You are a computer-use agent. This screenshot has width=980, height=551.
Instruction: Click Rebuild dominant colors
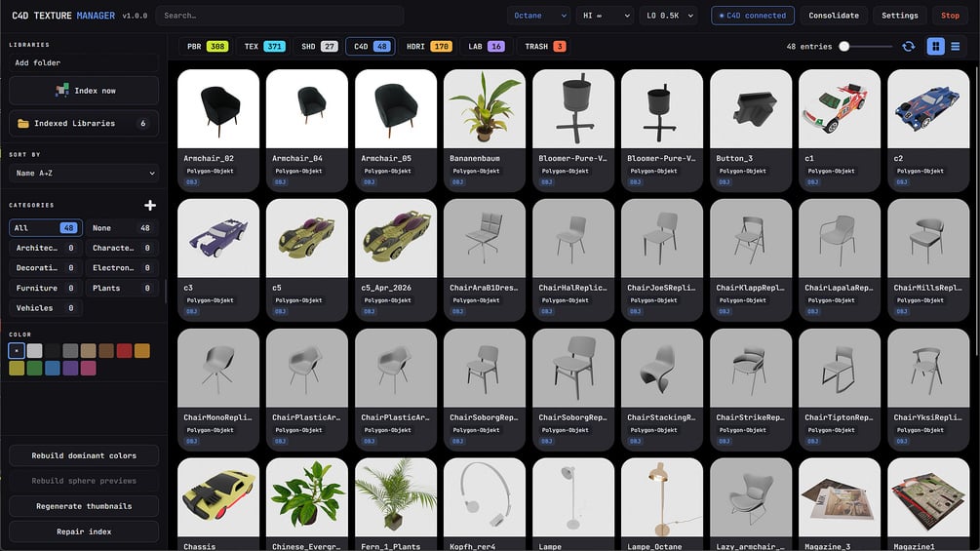click(84, 455)
